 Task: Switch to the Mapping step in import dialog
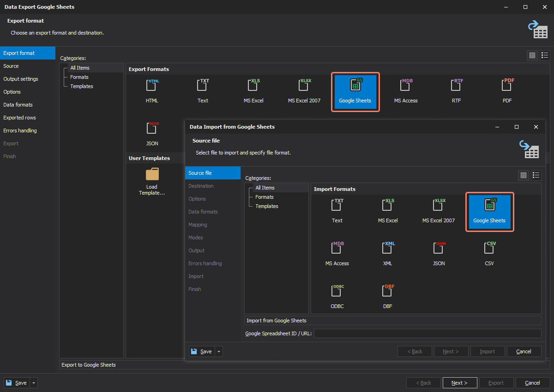[198, 225]
